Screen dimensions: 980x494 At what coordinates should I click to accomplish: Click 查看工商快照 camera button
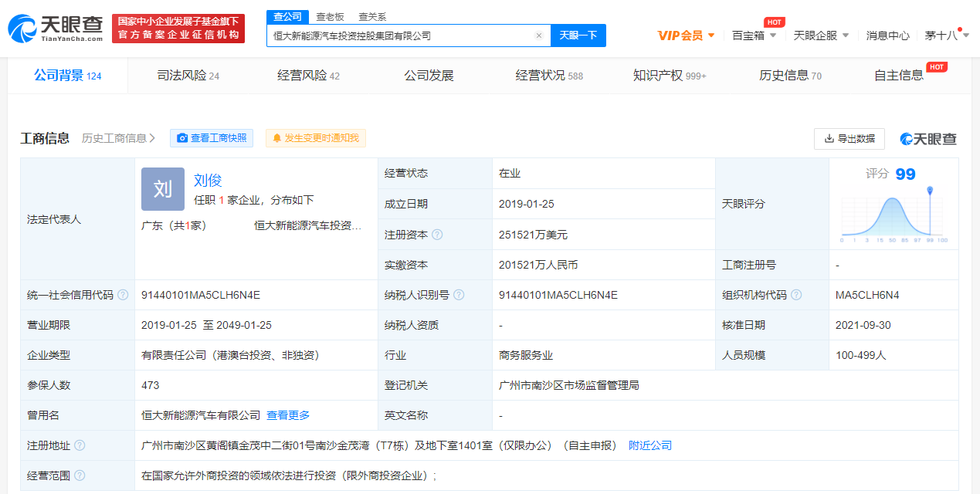pyautogui.click(x=212, y=138)
